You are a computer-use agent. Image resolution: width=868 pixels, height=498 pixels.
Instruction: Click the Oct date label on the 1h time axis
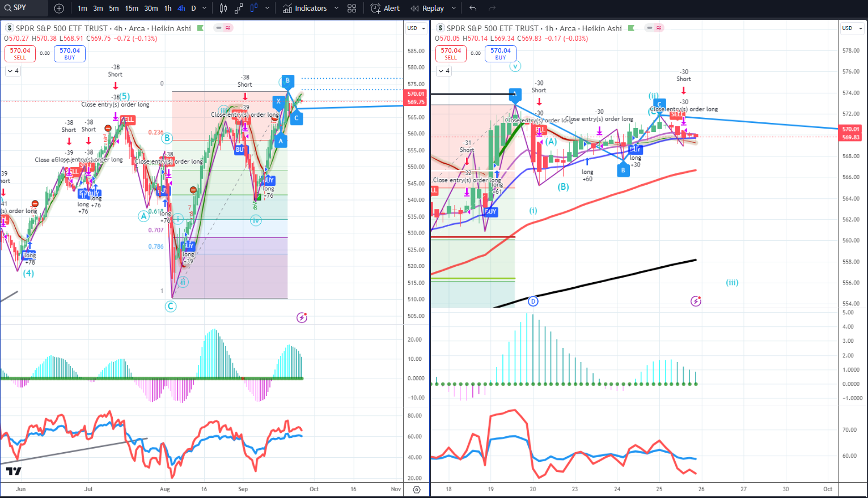(828, 489)
